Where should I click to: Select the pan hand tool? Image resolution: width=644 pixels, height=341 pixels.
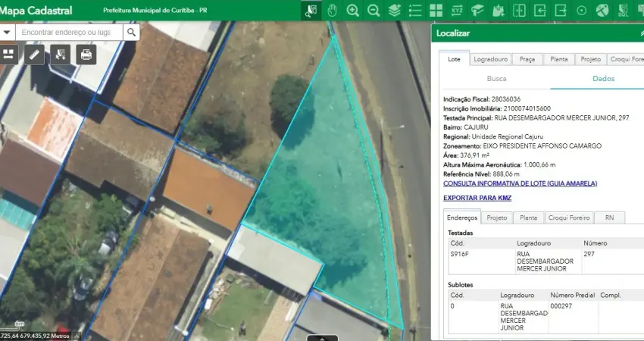(332, 11)
